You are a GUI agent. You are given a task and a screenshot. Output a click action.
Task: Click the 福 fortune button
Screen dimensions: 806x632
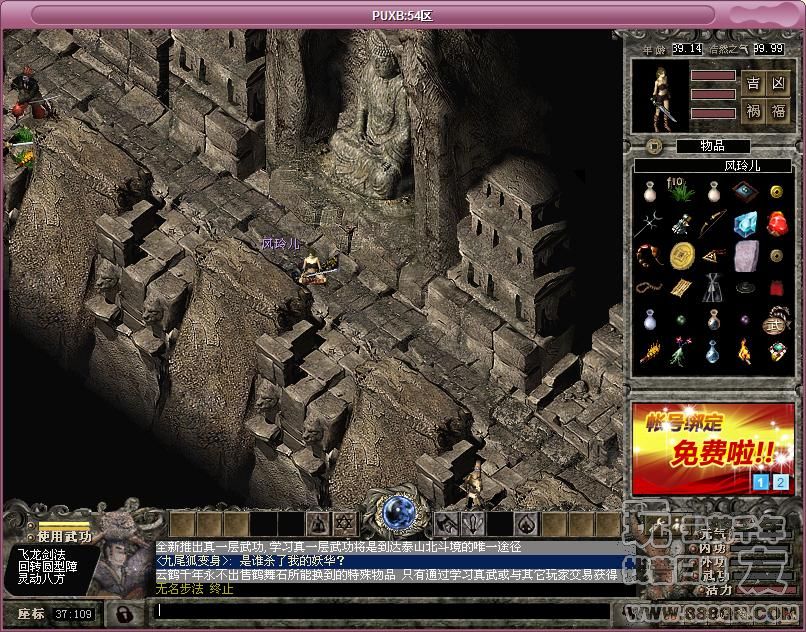coord(778,111)
